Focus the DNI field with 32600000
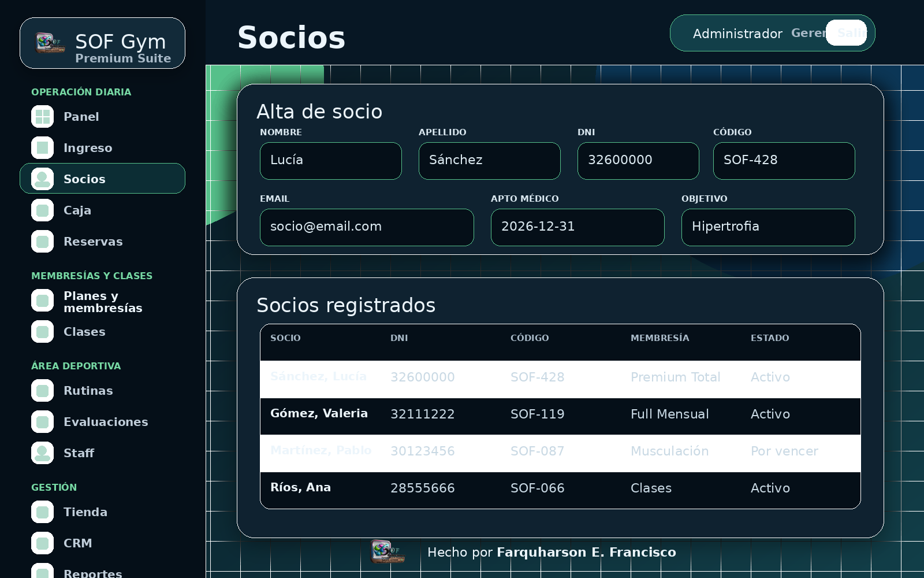Screen dimensions: 924x578 (638, 161)
